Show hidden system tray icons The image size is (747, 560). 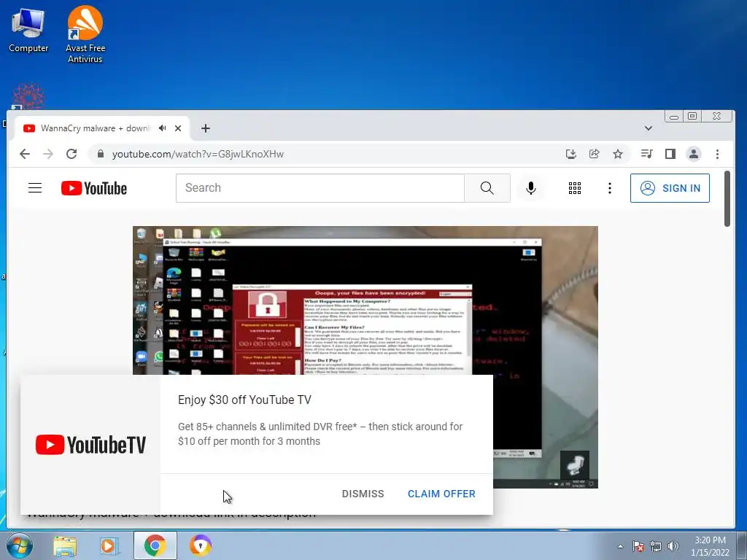coord(620,546)
